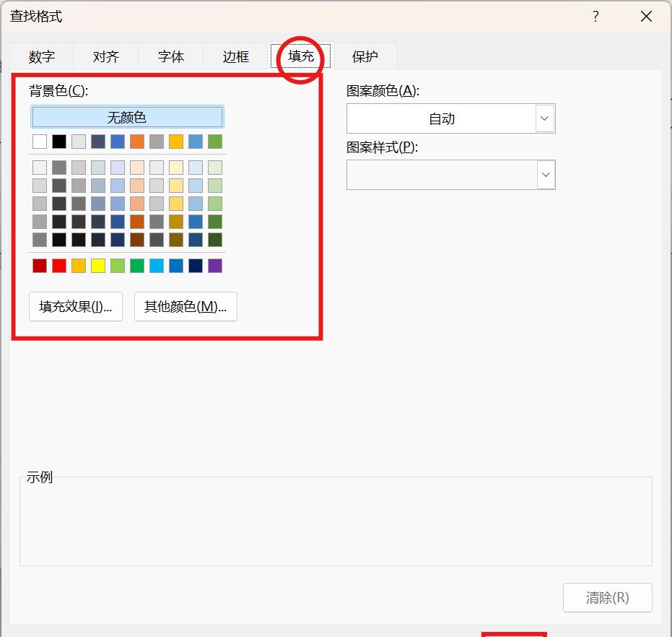Select the light blue theme swatch in top row
The width and height of the screenshot is (672, 637).
(x=196, y=142)
